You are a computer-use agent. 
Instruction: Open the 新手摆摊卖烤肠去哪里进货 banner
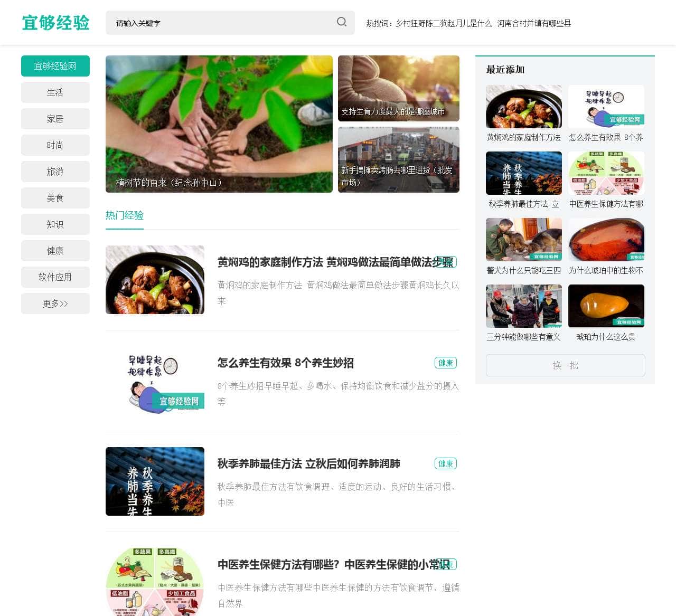pos(399,159)
